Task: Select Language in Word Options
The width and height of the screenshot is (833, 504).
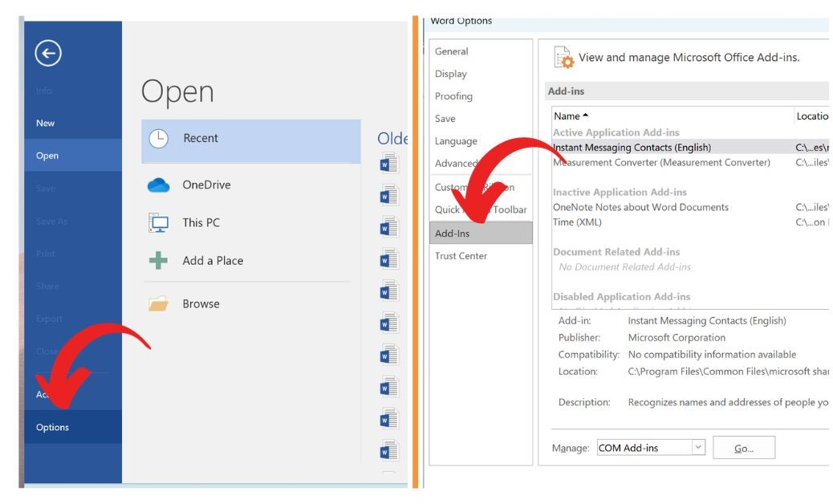Action: coord(456,141)
